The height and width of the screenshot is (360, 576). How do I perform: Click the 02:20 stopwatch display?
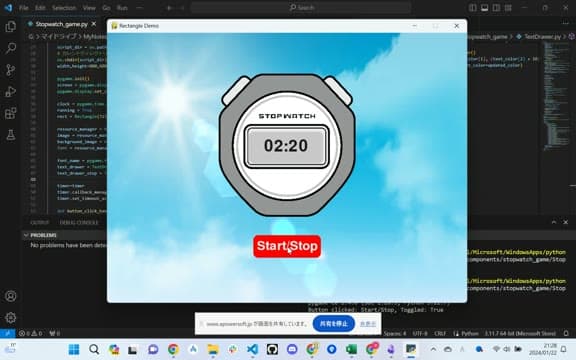click(x=286, y=146)
